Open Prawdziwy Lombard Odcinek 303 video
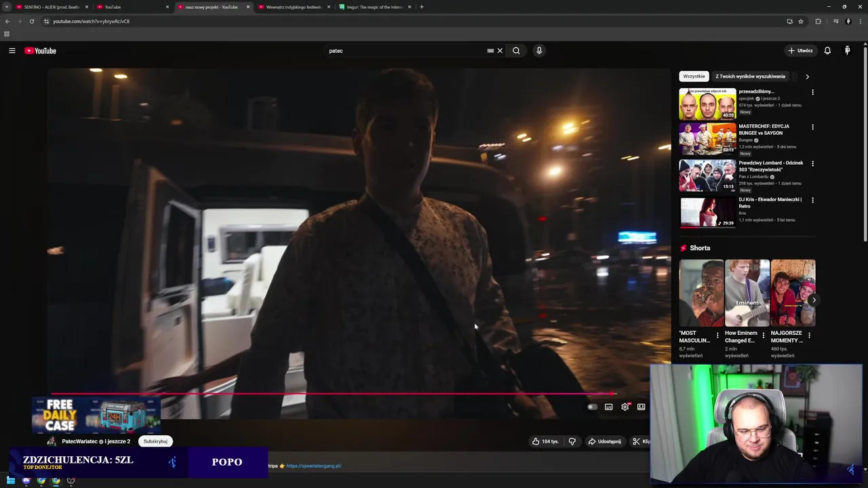The height and width of the screenshot is (488, 868). [707, 176]
